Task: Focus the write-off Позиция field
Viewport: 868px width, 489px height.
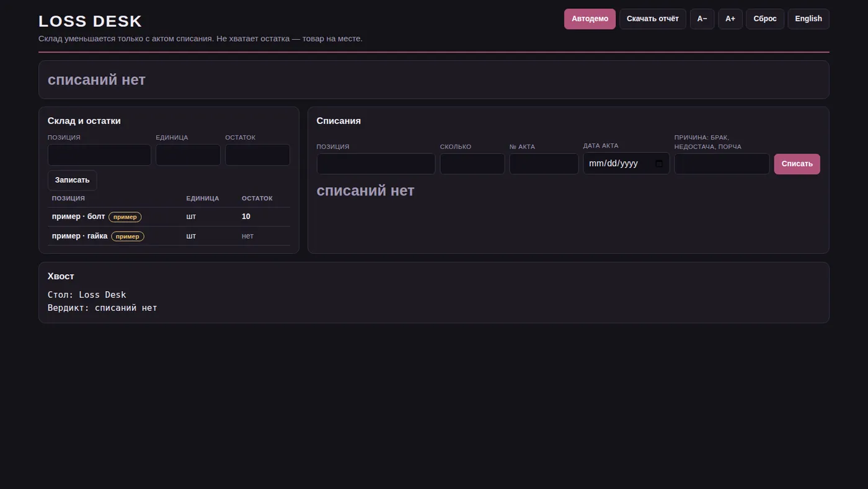Action: click(376, 164)
